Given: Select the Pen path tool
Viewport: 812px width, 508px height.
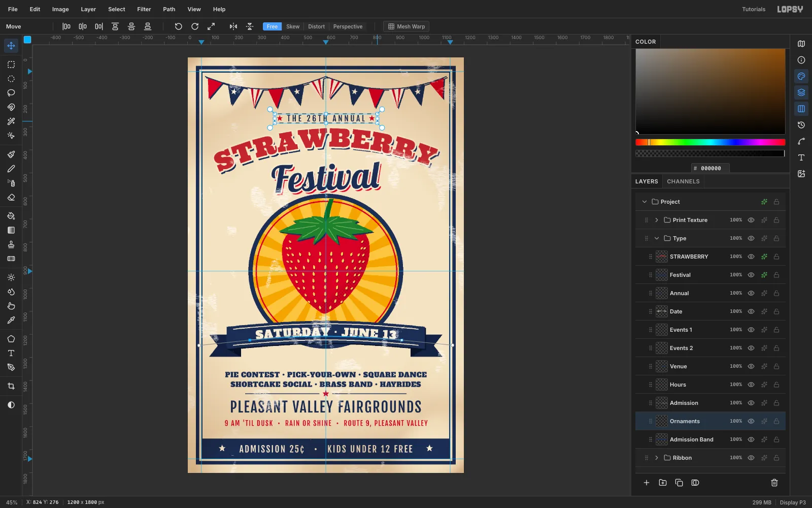Looking at the screenshot, I should [11, 367].
